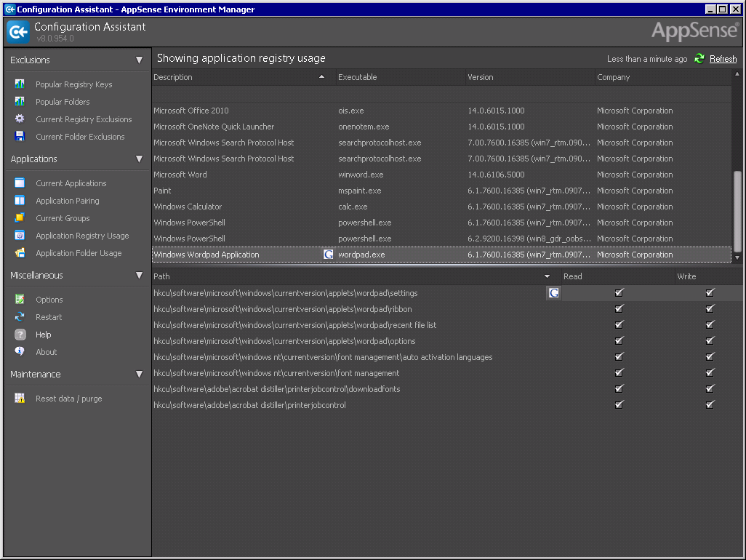Collapse the Exclusions section
Screen dimensions: 746x560
point(139,60)
